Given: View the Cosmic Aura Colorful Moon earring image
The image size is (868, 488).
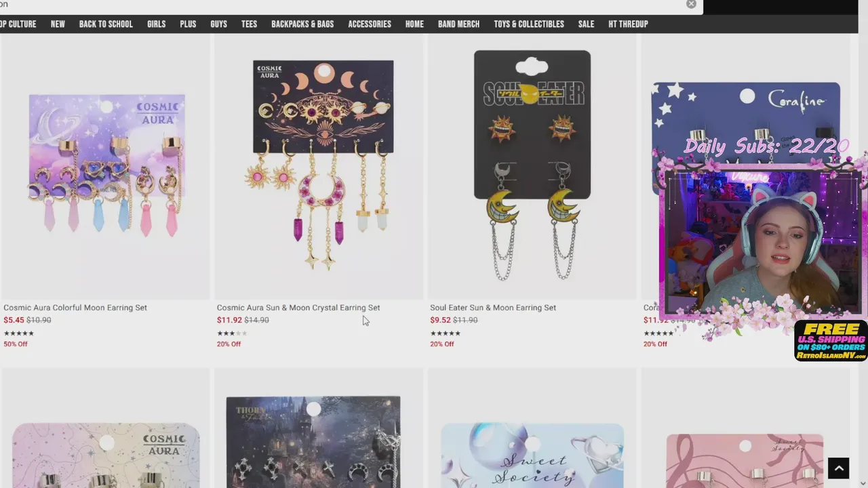Looking at the screenshot, I should 106,166.
